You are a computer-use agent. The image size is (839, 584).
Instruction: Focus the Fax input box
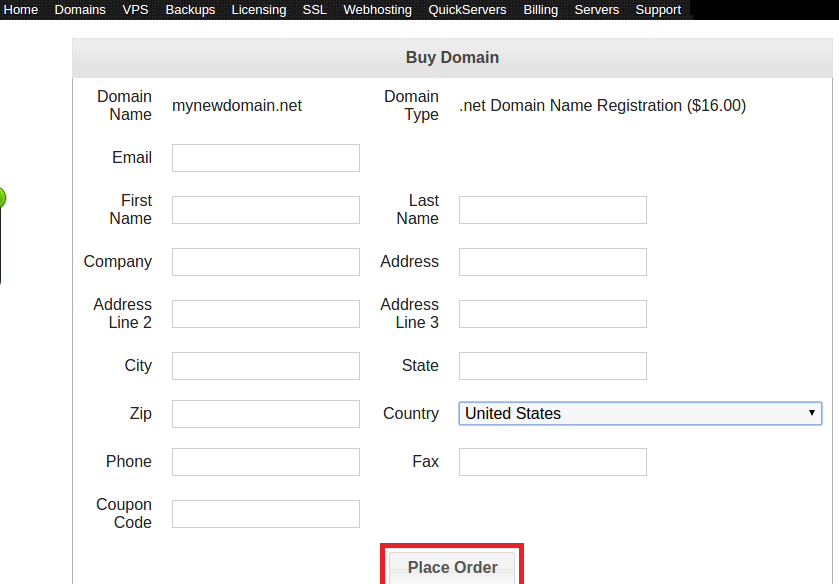(x=551, y=461)
